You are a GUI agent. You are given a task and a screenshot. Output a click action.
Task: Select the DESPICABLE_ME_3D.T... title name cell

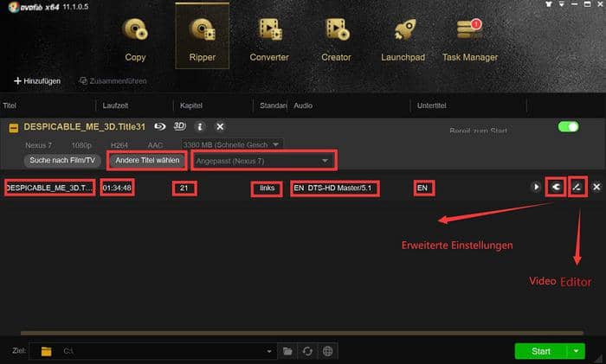50,188
